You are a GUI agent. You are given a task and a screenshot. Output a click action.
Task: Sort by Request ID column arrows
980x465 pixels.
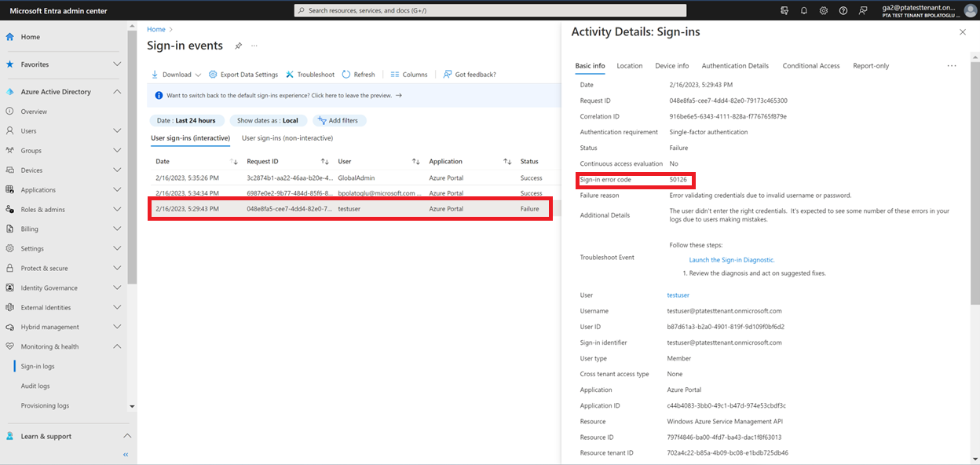(x=324, y=162)
